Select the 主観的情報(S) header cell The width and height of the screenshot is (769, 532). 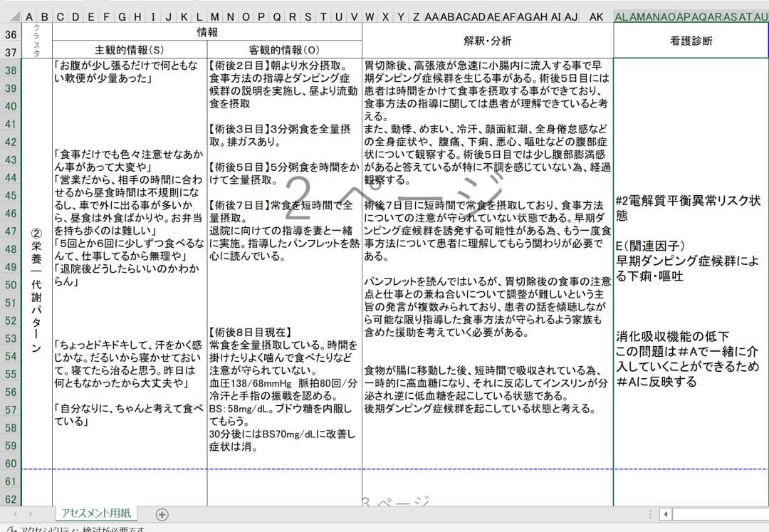click(130, 50)
